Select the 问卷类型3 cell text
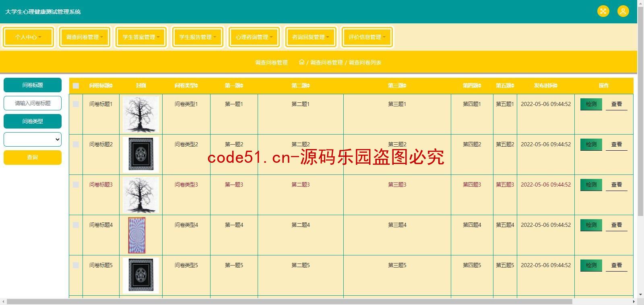 (186, 185)
